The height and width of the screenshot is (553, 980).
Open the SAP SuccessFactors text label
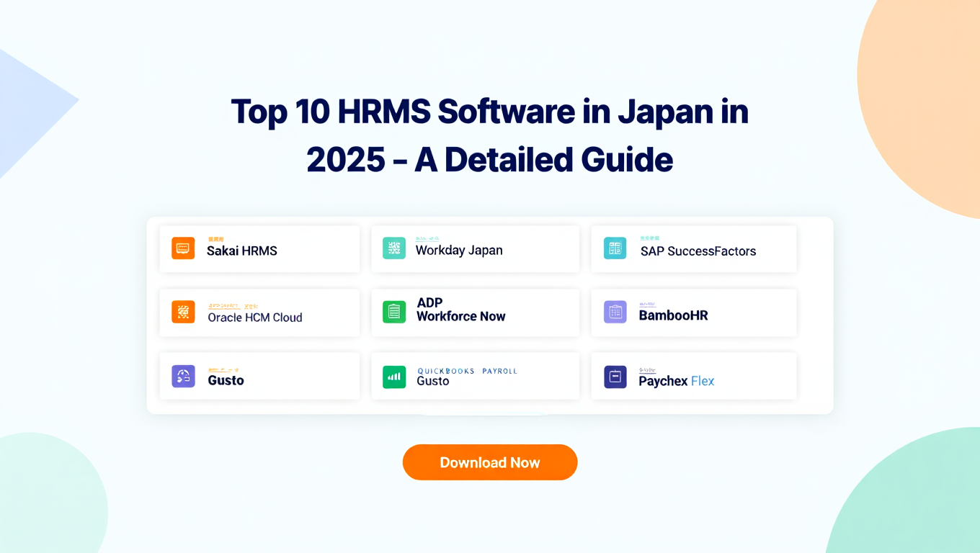pyautogui.click(x=698, y=251)
